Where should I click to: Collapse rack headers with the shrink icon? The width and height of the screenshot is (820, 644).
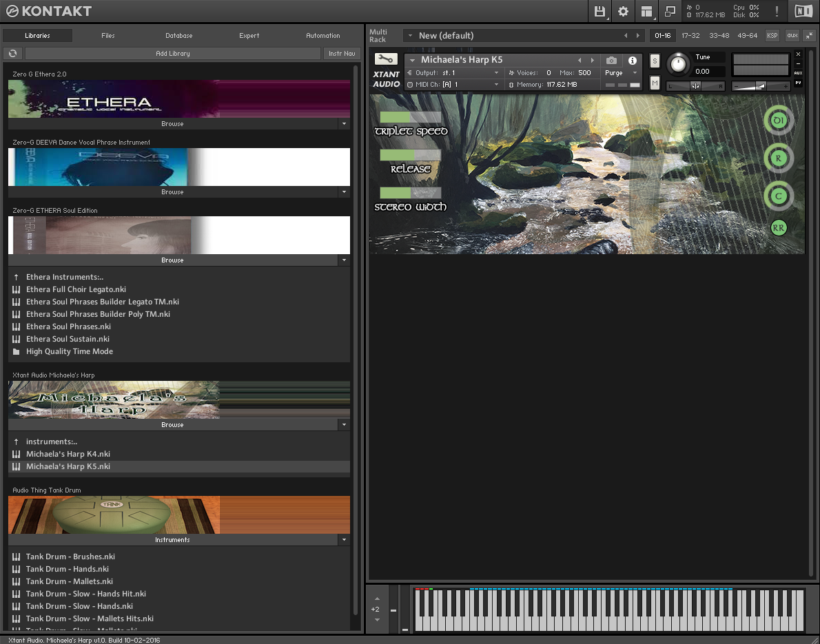809,36
